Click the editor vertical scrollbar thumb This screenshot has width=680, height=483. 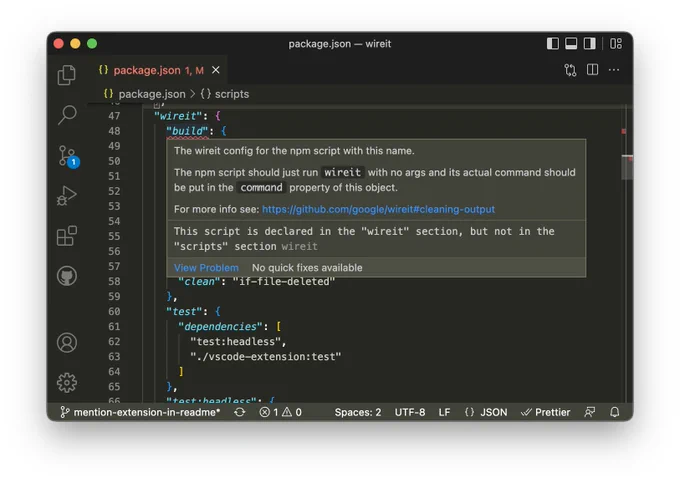[627, 167]
